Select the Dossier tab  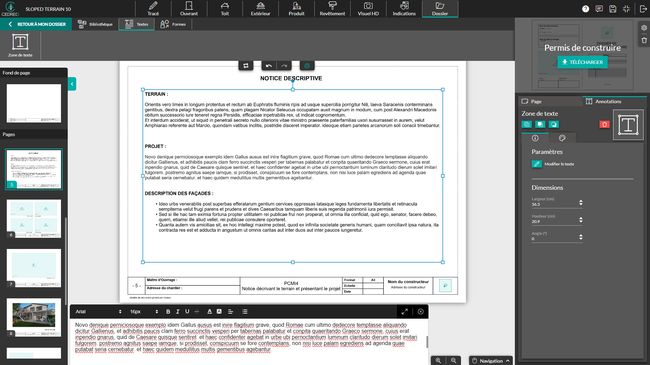[440, 9]
